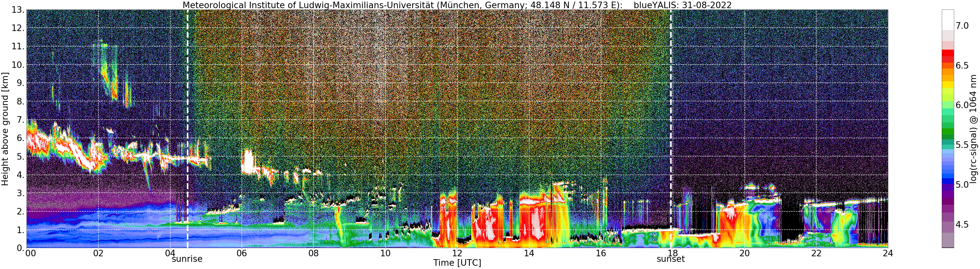Click the '4.' height tick label
The image size is (980, 269).
(x=21, y=175)
